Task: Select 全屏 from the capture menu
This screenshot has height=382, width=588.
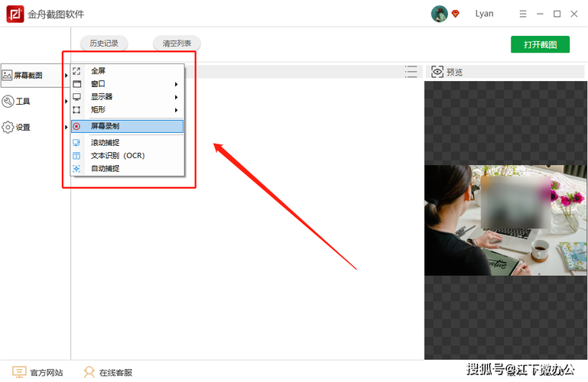Action: tap(128, 71)
